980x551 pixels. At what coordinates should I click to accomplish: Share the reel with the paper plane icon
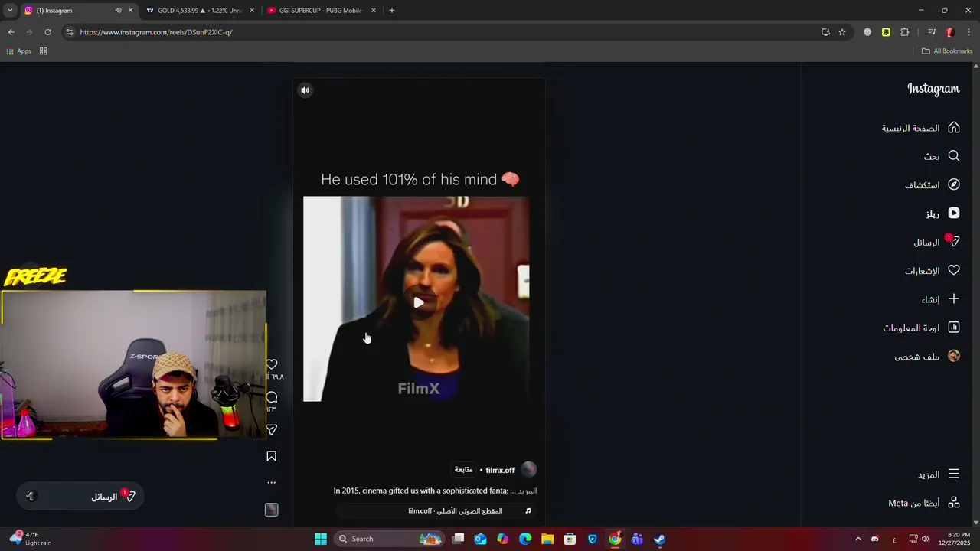pos(272,430)
